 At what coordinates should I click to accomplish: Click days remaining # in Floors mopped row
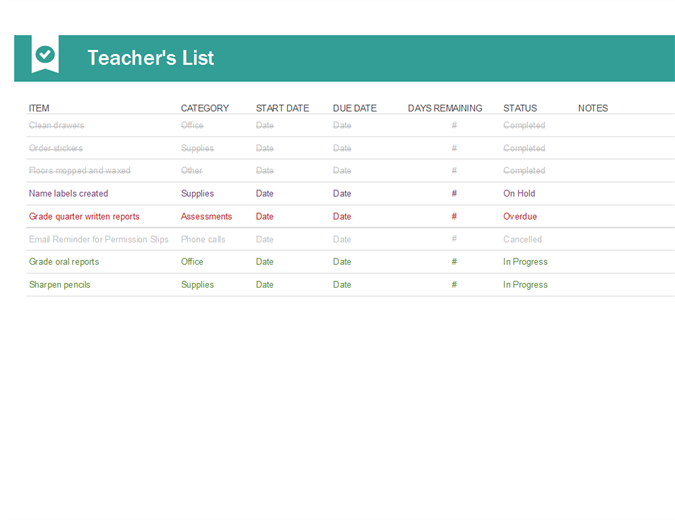point(454,170)
